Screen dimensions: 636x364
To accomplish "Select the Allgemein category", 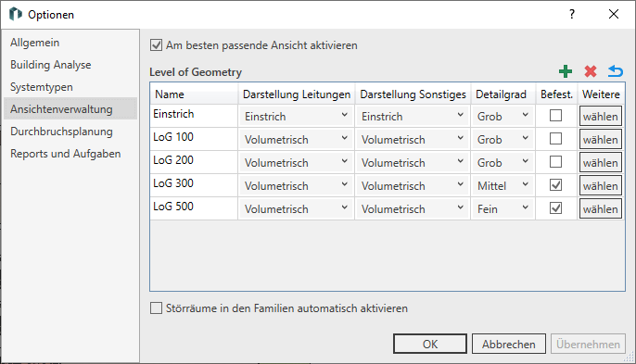I will 70,43.
